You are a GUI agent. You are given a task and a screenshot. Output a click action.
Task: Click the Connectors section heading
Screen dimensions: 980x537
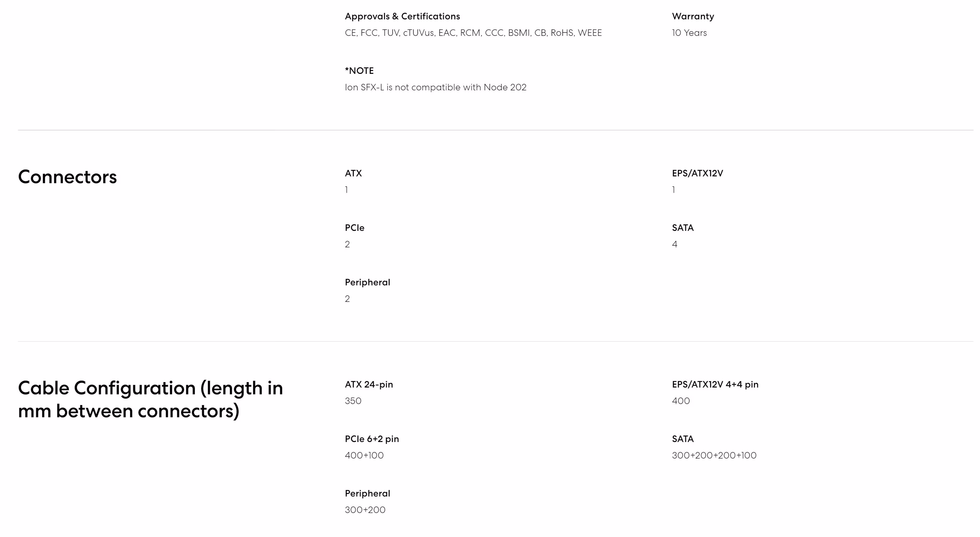(x=67, y=177)
